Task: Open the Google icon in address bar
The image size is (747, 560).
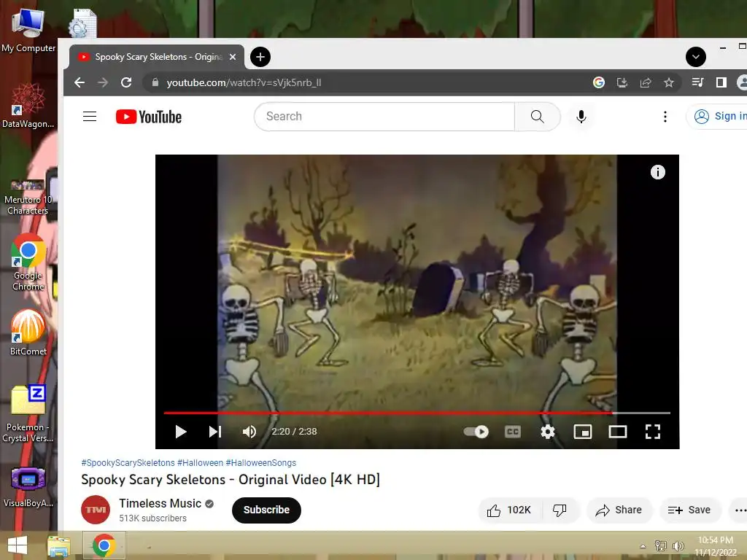Action: point(599,82)
